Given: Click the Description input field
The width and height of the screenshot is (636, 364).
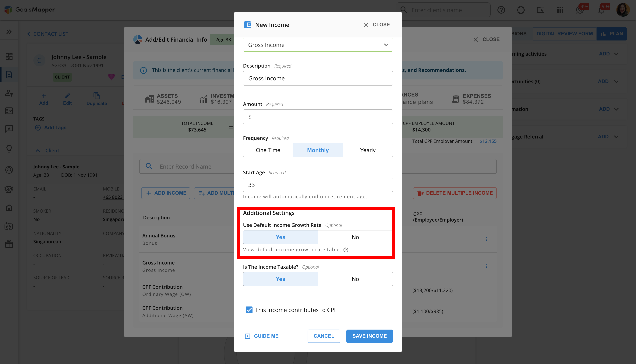Looking at the screenshot, I should tap(318, 78).
